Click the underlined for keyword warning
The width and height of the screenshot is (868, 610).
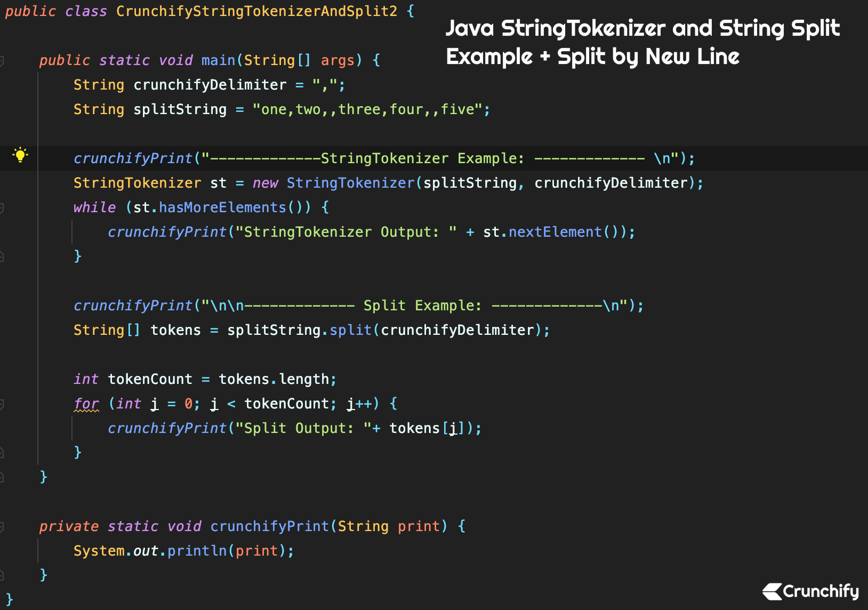point(86,404)
